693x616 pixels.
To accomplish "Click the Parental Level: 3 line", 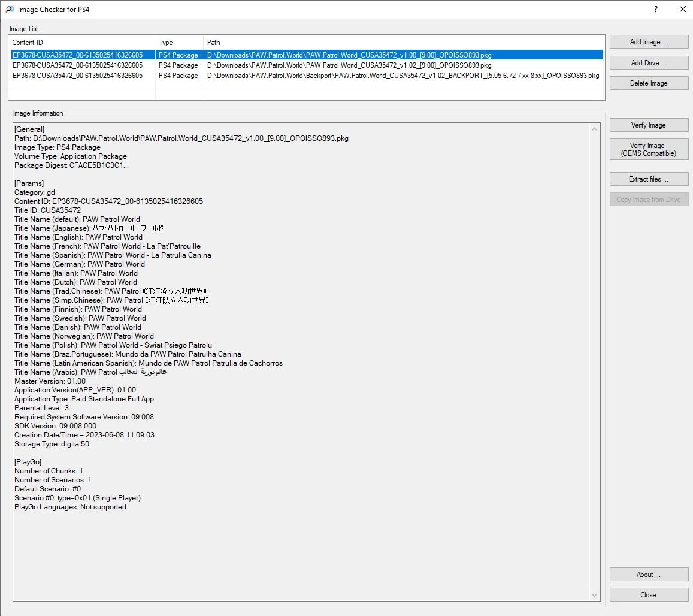I will 41,408.
